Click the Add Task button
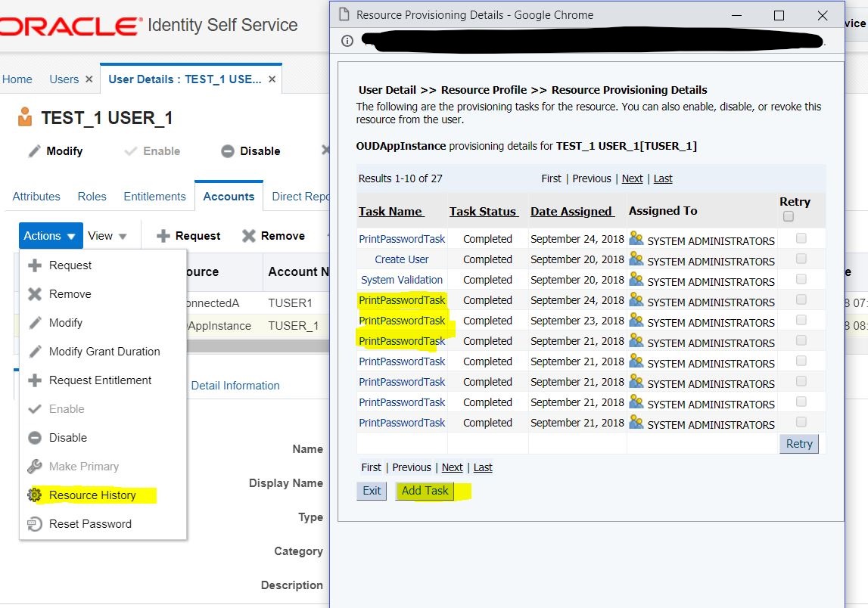This screenshot has width=868, height=608. tap(425, 491)
